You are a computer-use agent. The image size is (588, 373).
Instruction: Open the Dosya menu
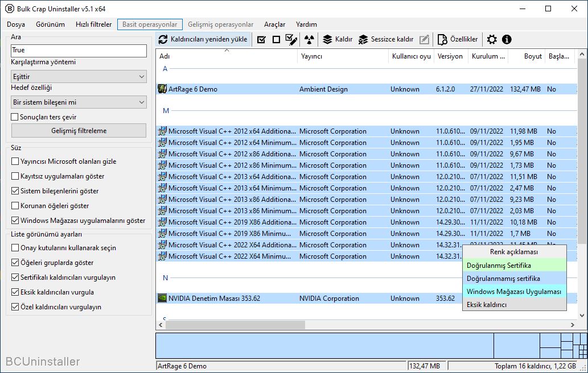16,24
